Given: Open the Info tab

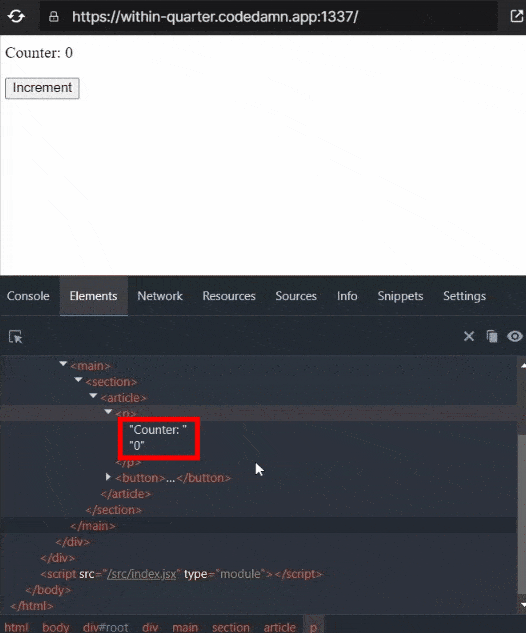Looking at the screenshot, I should (x=347, y=296).
